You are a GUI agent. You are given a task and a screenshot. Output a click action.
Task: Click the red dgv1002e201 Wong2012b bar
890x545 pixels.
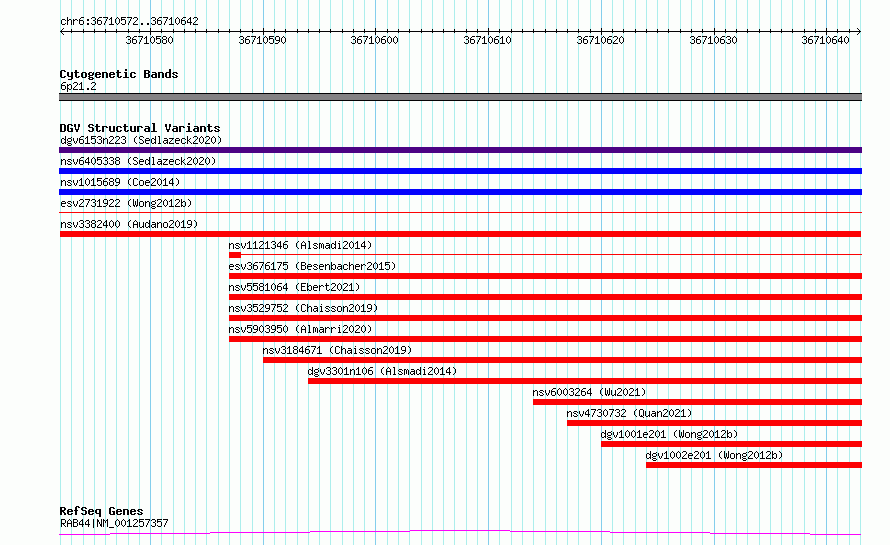click(x=754, y=465)
